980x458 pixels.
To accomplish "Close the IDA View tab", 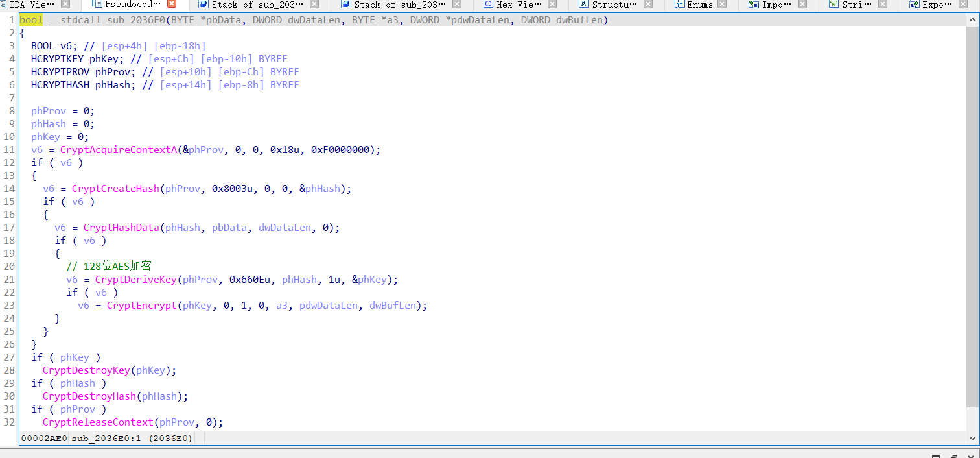I will (x=65, y=5).
